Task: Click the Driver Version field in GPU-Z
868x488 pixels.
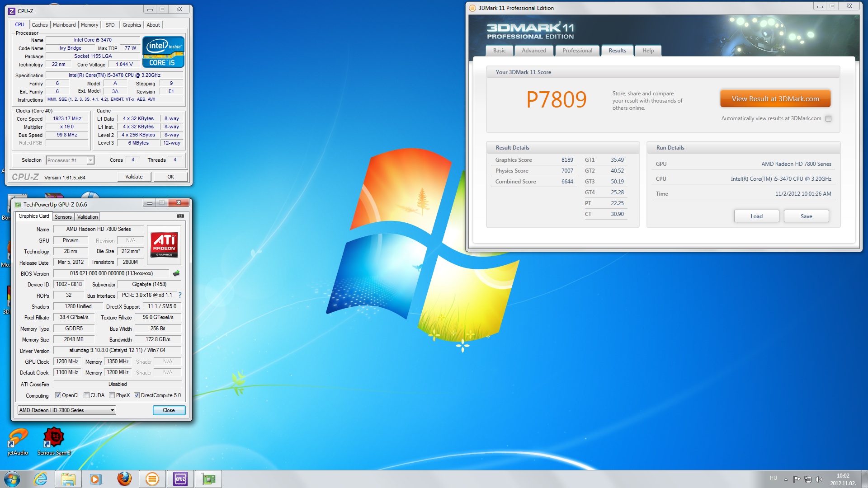Action: [x=118, y=350]
